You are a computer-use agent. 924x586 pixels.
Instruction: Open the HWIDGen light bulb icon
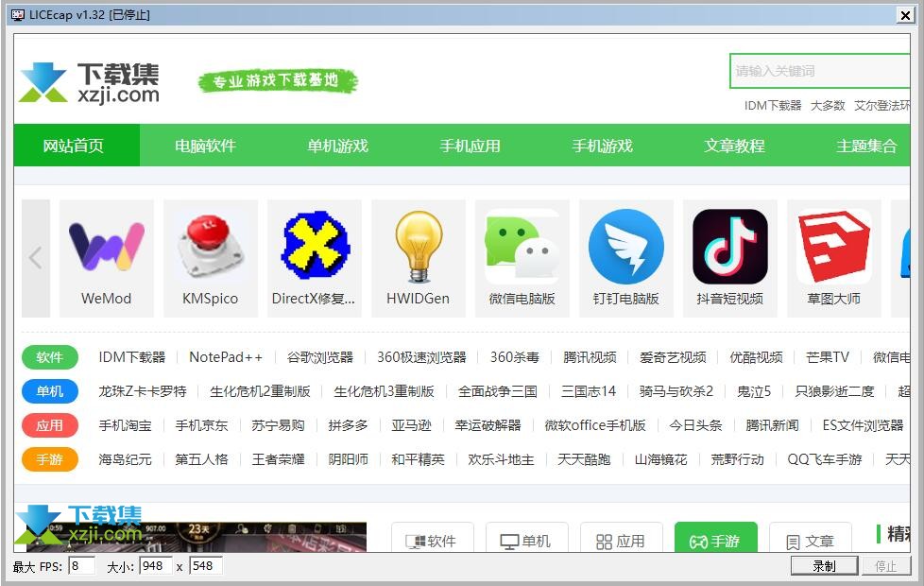point(419,247)
